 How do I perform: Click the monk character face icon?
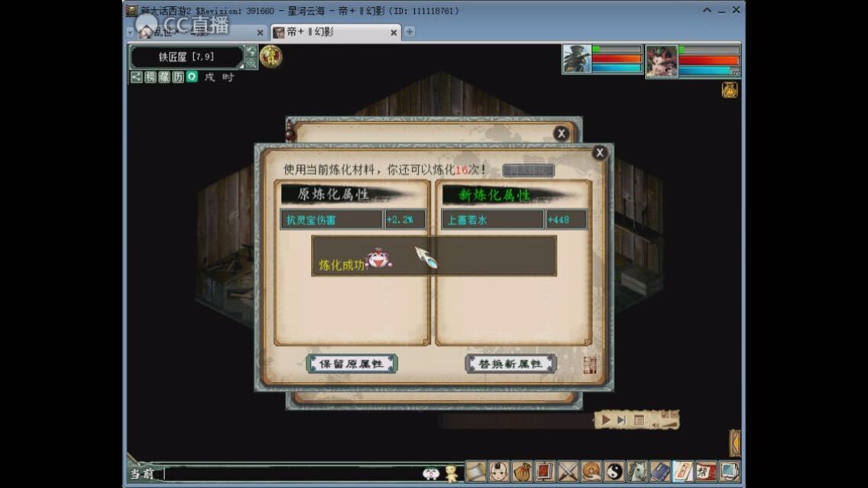(499, 471)
